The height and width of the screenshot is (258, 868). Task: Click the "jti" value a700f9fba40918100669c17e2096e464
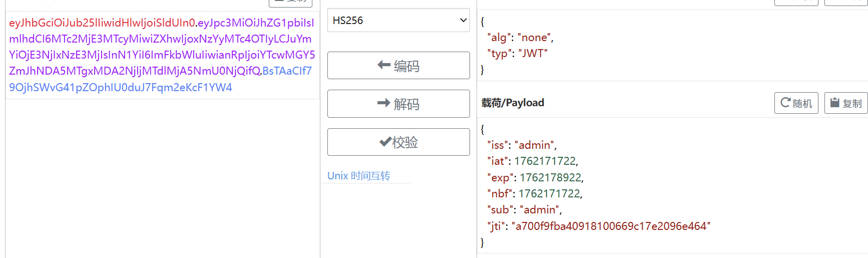point(611,226)
